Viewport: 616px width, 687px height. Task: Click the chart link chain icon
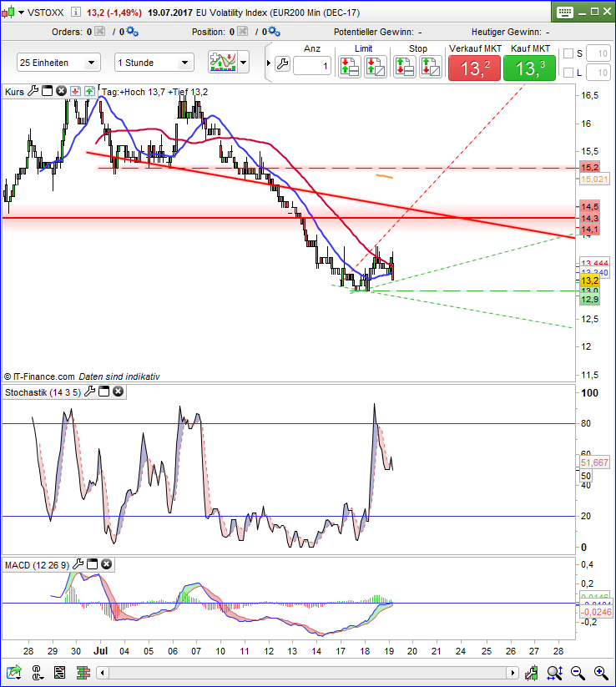click(37, 672)
